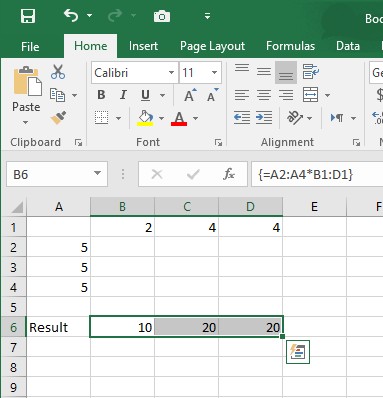The width and height of the screenshot is (383, 398).
Task: Open the Font dialog launcher
Action: [x=218, y=143]
